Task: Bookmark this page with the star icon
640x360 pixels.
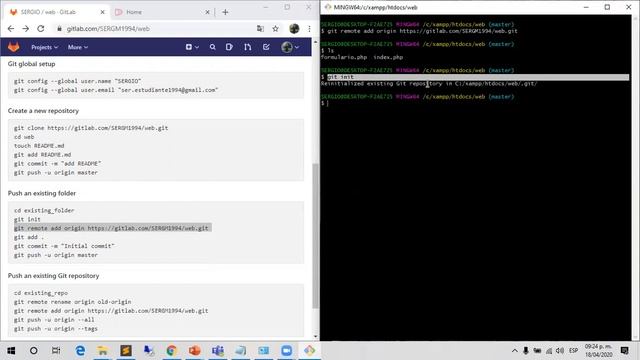Action: (276, 29)
